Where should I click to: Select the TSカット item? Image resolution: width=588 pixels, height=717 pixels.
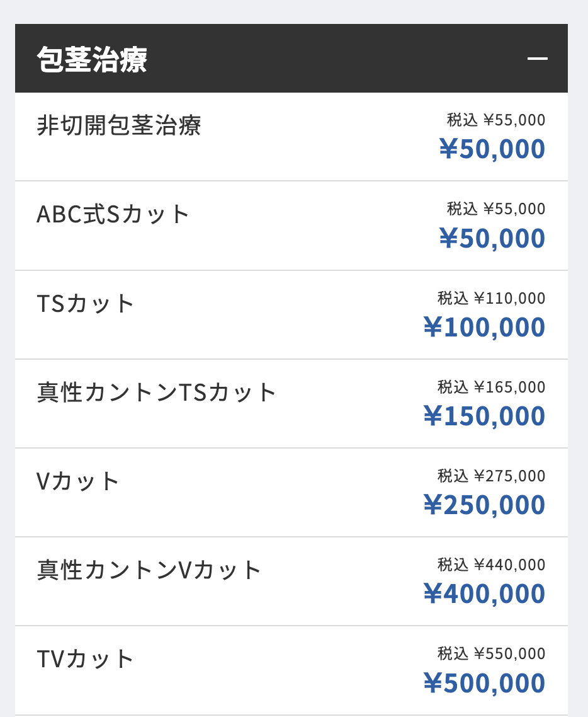[291, 314]
